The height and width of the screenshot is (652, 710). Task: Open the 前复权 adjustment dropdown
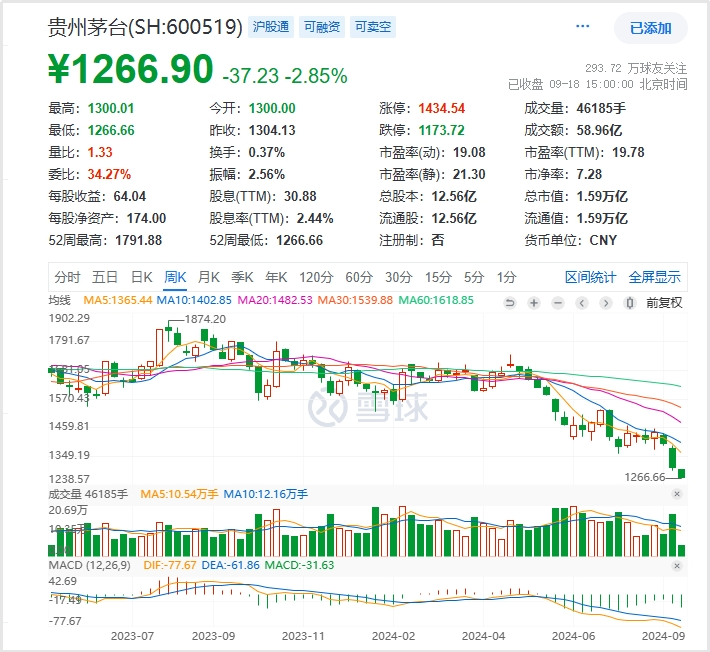[664, 303]
